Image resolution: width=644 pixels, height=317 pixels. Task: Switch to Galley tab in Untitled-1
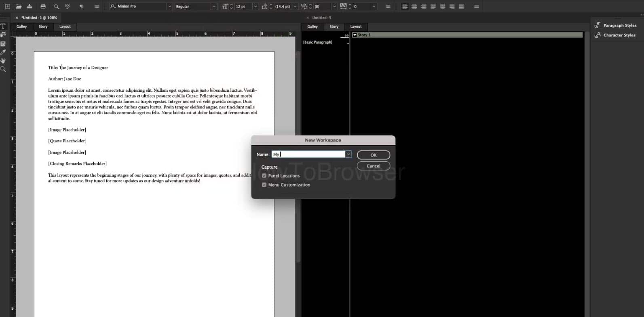point(22,27)
